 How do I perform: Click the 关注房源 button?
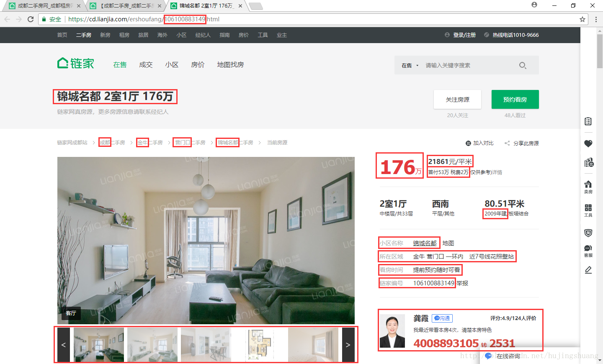pyautogui.click(x=457, y=100)
